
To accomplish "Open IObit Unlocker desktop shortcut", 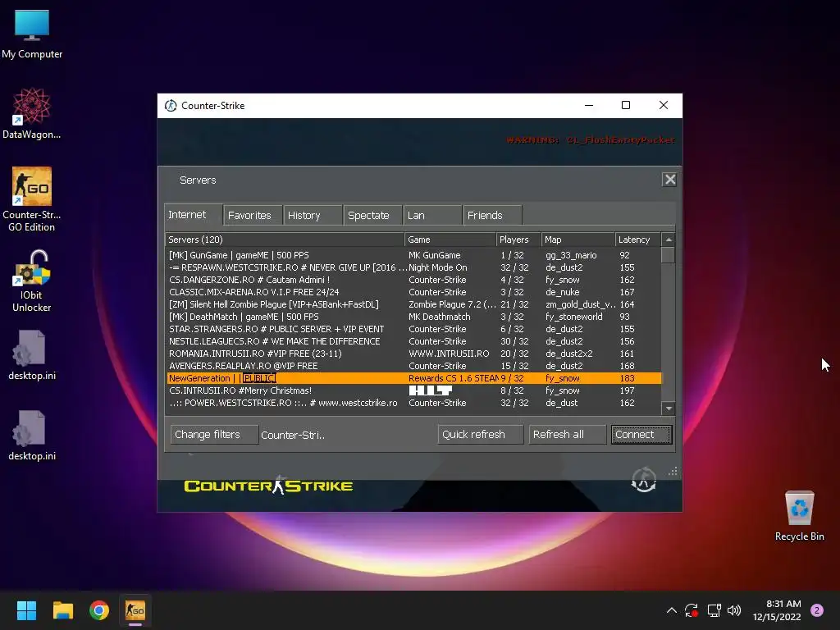I will point(32,281).
